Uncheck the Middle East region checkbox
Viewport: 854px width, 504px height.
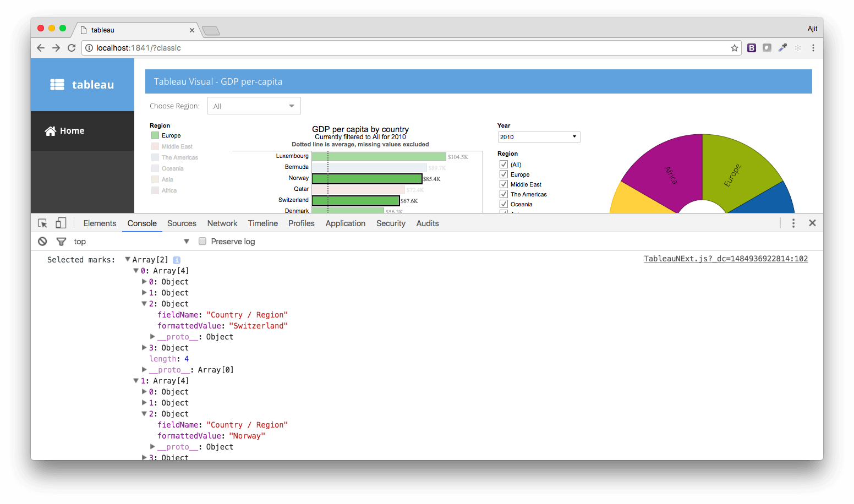click(x=503, y=184)
